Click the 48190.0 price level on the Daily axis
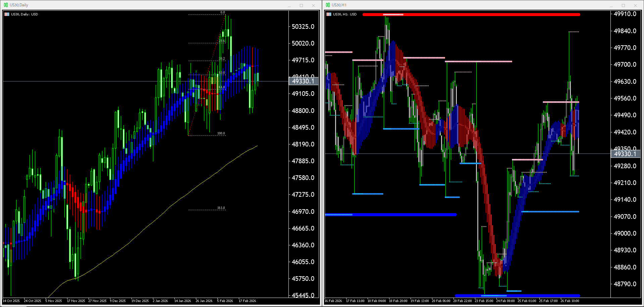 [x=303, y=144]
